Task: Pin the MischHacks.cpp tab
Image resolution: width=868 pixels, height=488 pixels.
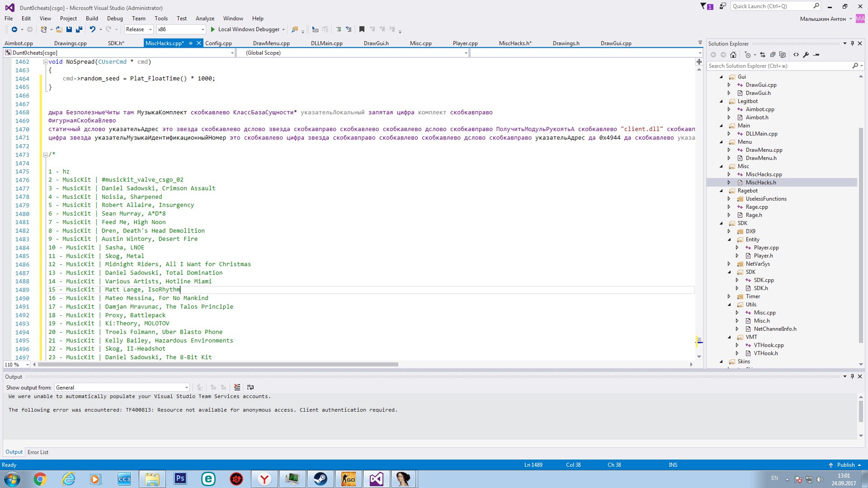Action: 191,43
